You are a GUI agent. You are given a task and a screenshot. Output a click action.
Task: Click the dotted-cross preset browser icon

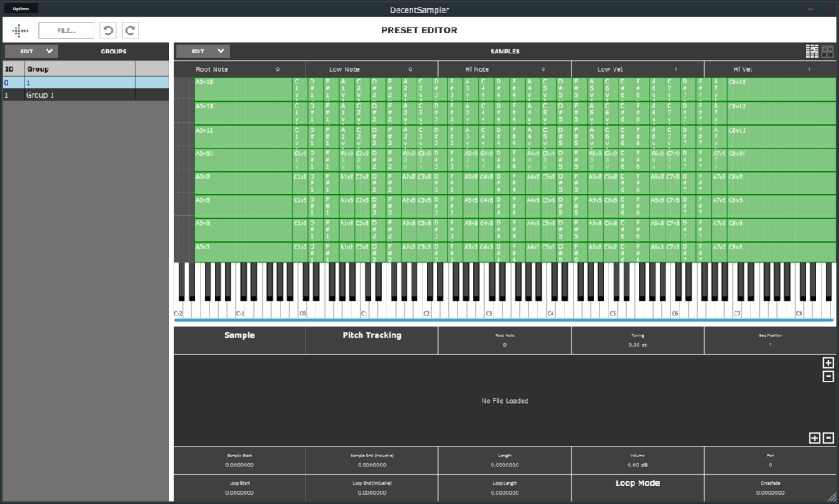click(x=20, y=31)
